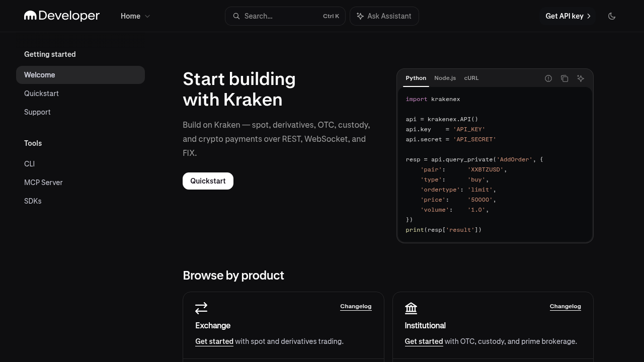
Task: Switch to the cURL code tab
Action: click(471, 78)
